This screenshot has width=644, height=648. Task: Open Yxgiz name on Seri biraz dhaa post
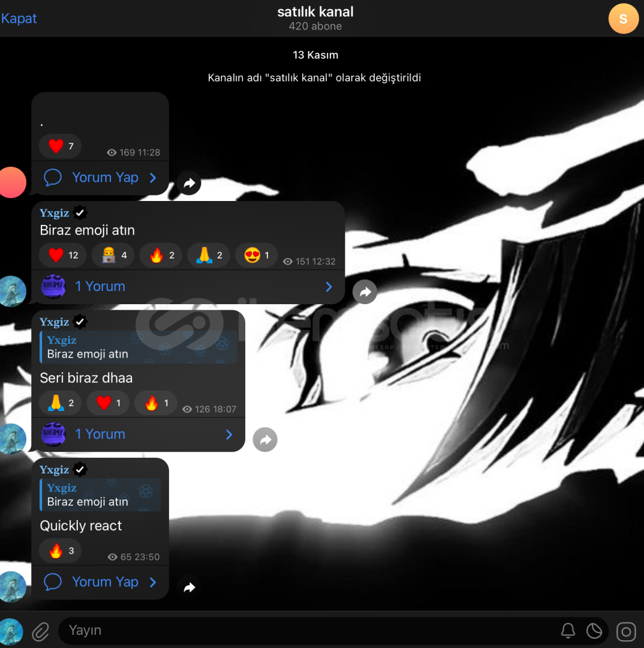(54, 322)
